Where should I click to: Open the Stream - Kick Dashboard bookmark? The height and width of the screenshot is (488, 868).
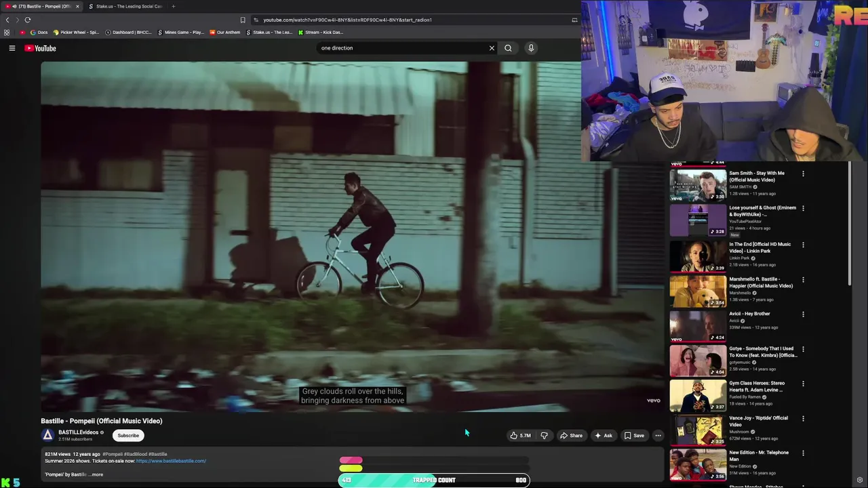[321, 32]
